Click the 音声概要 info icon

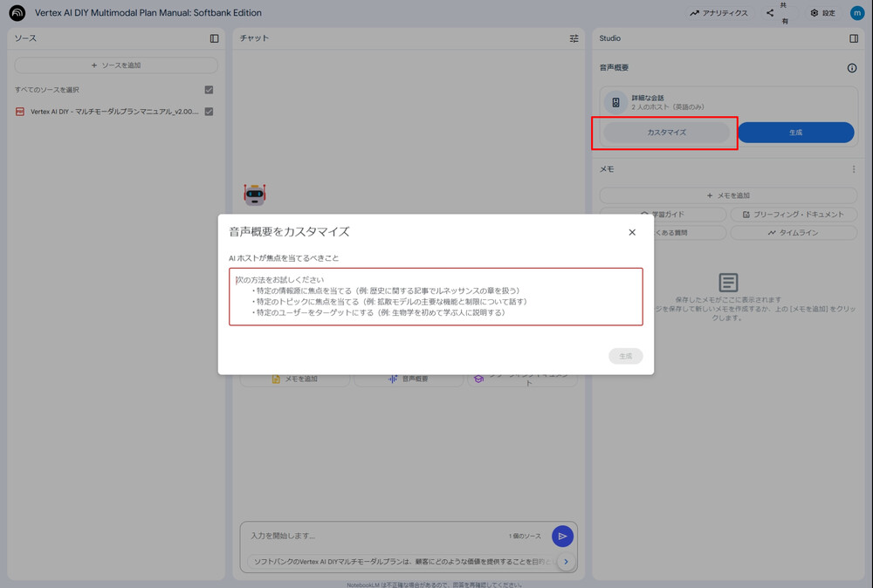point(852,67)
